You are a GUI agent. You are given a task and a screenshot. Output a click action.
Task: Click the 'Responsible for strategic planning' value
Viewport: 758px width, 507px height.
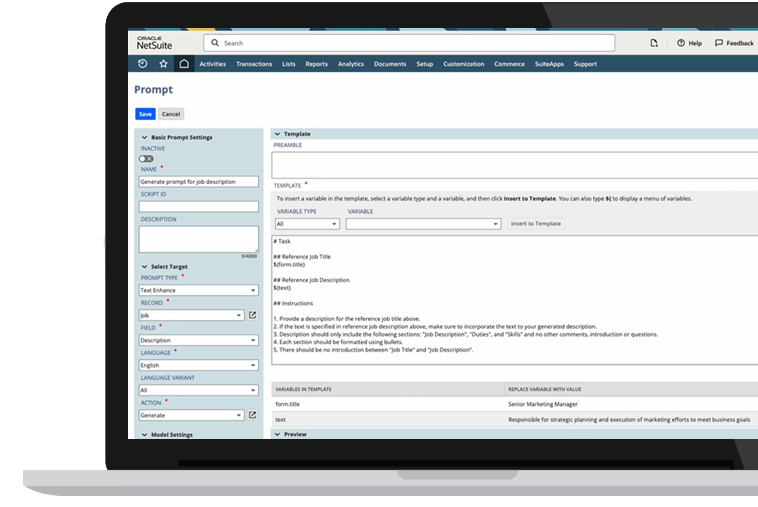[x=629, y=420]
